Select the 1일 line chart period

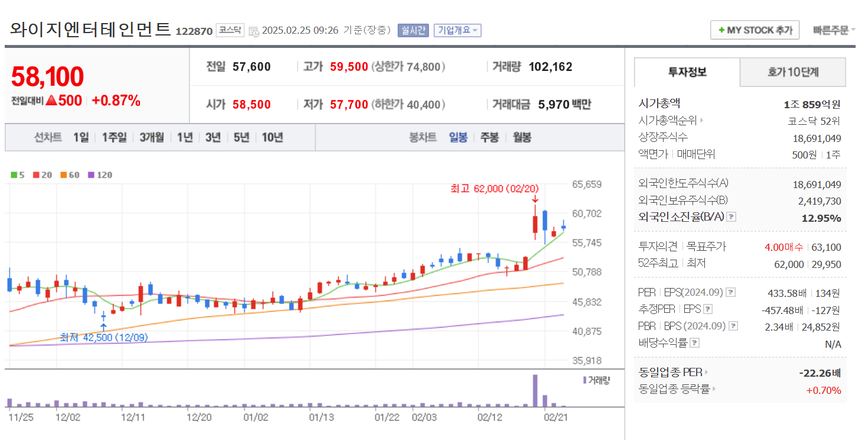[81, 137]
